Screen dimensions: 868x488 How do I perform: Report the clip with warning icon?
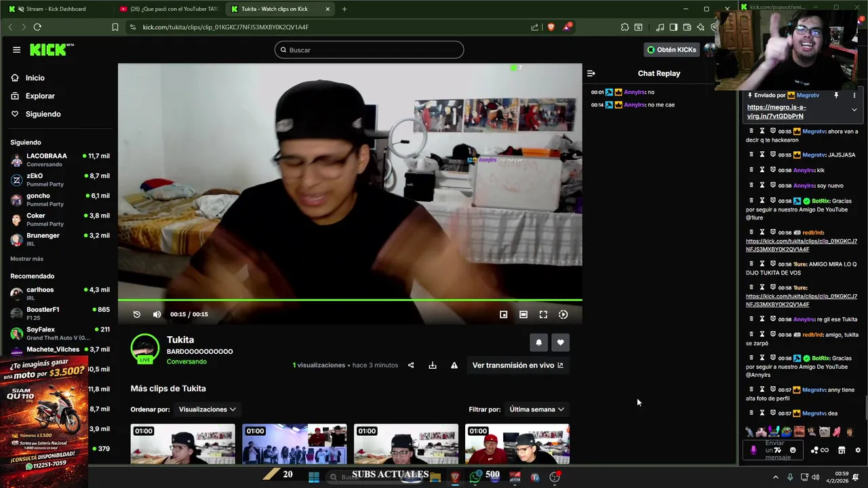[454, 365]
